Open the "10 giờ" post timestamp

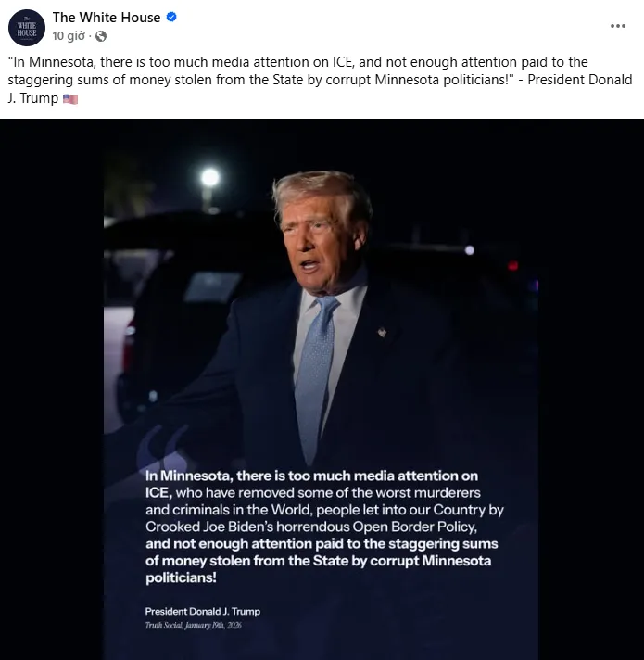[x=69, y=36]
